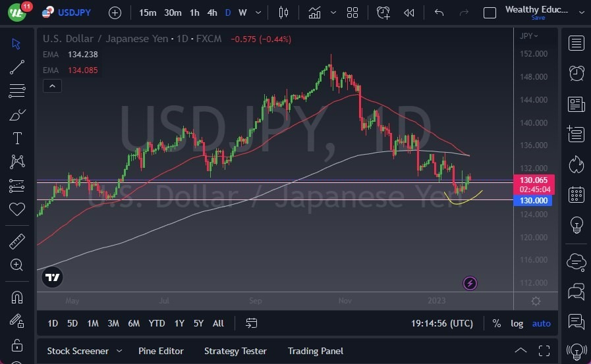Switch to 15m timeframe
The image size is (591, 364).
tap(148, 13)
